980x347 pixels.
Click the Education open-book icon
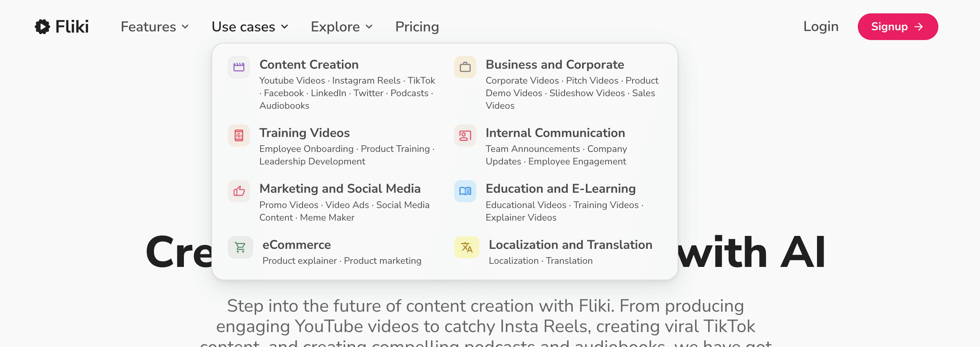click(465, 191)
